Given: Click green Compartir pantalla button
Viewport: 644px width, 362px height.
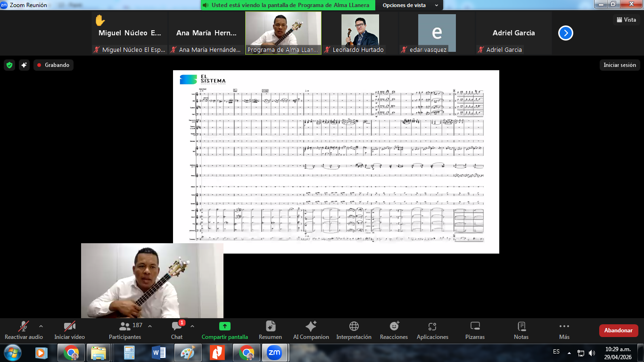Looking at the screenshot, I should point(225,330).
